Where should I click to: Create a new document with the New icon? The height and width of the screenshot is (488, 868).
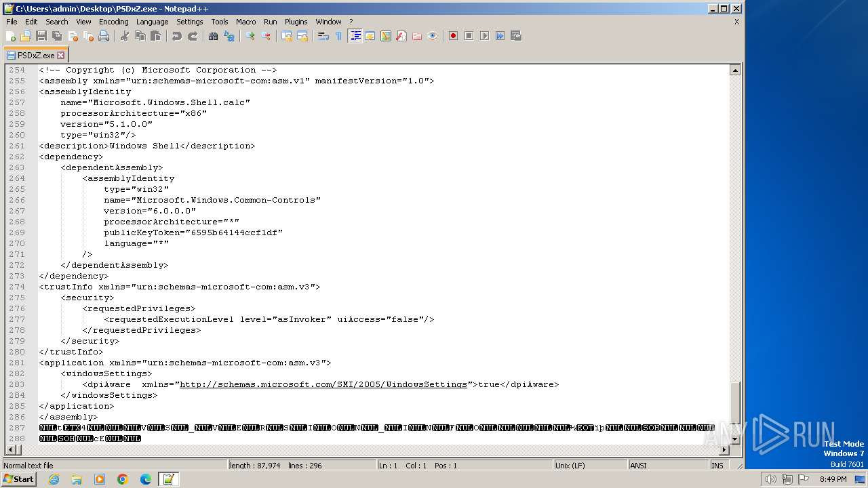point(11,36)
